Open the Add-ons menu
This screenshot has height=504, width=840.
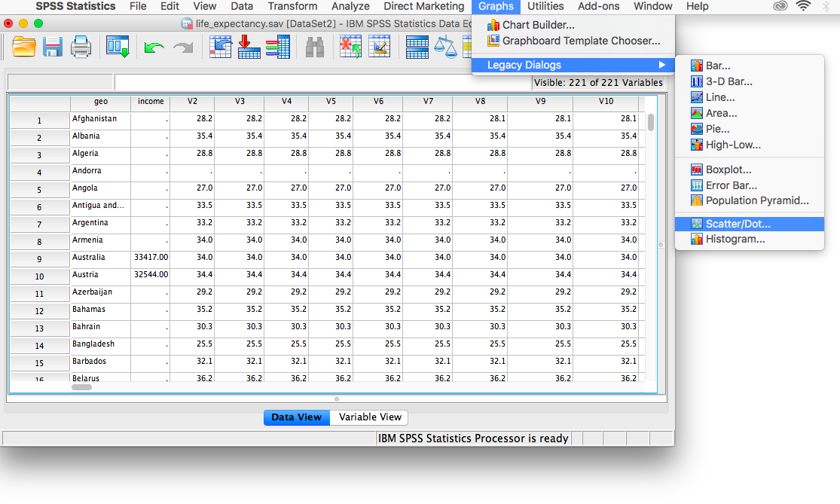point(598,7)
